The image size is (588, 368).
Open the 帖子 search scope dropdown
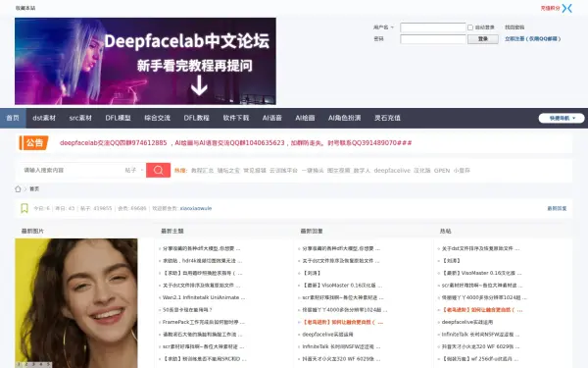[134, 170]
